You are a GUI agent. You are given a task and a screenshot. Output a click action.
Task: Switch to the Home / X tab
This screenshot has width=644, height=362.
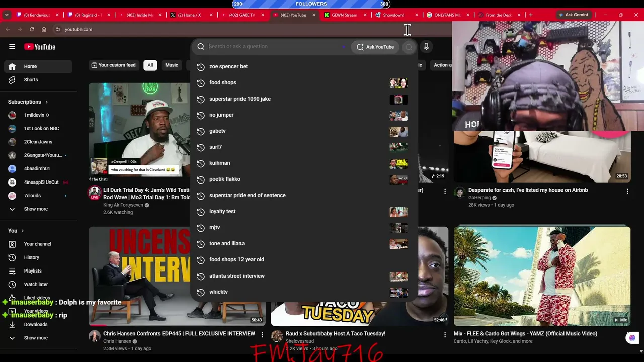coord(192,15)
